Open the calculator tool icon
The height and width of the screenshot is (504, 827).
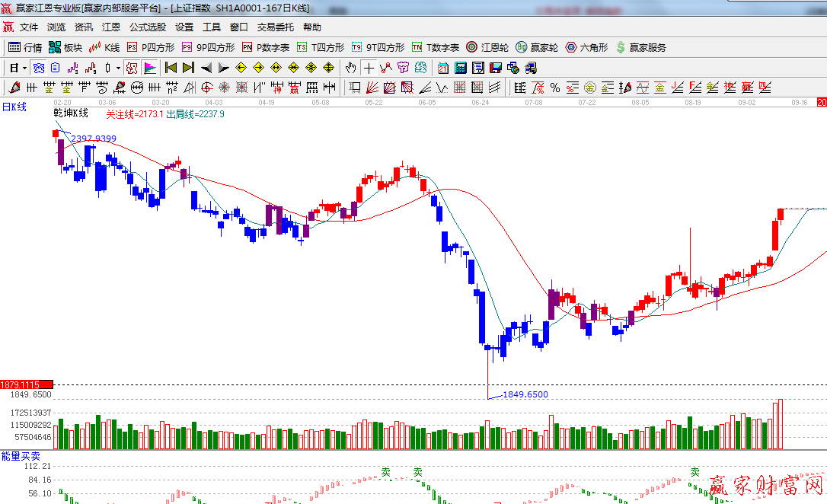click(460, 68)
